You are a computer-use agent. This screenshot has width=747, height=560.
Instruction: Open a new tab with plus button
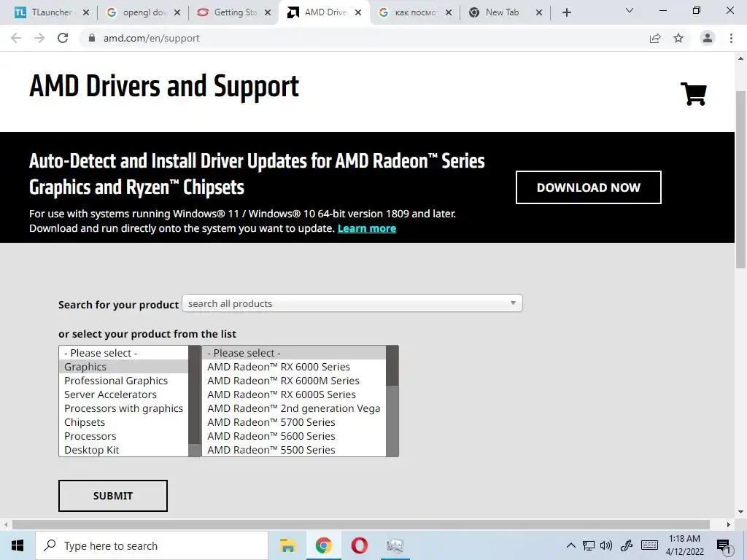point(566,12)
